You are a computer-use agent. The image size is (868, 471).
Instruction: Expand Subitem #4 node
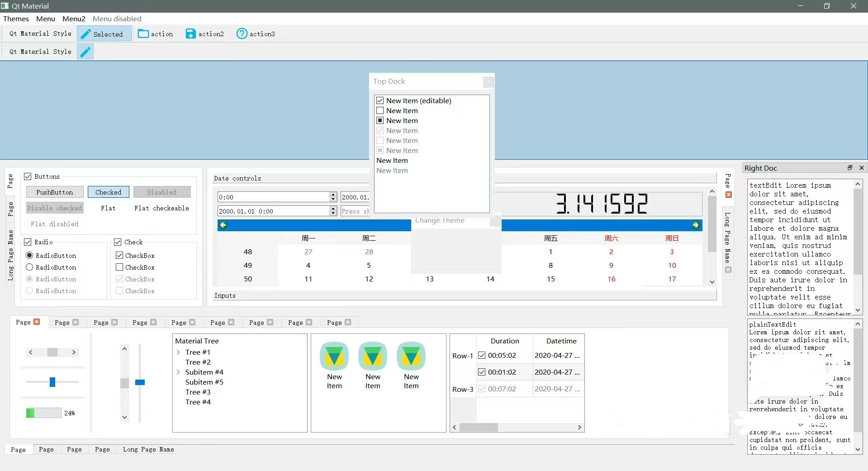[x=178, y=372]
